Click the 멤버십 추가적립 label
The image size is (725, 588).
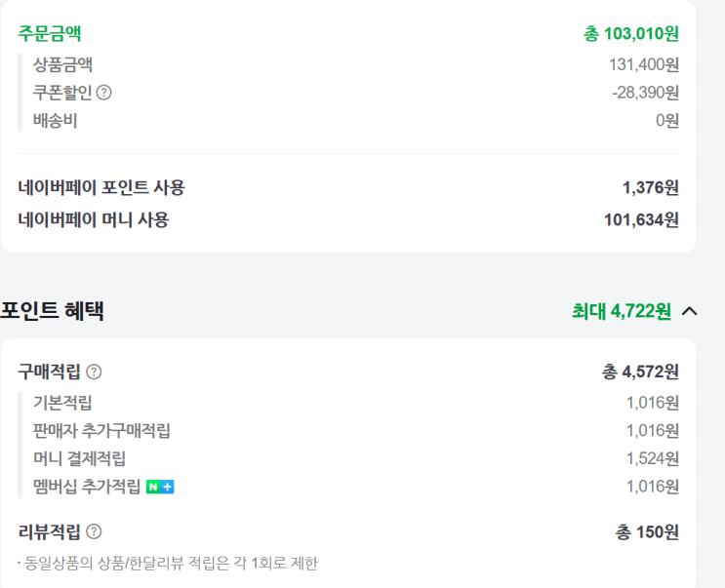[87, 487]
